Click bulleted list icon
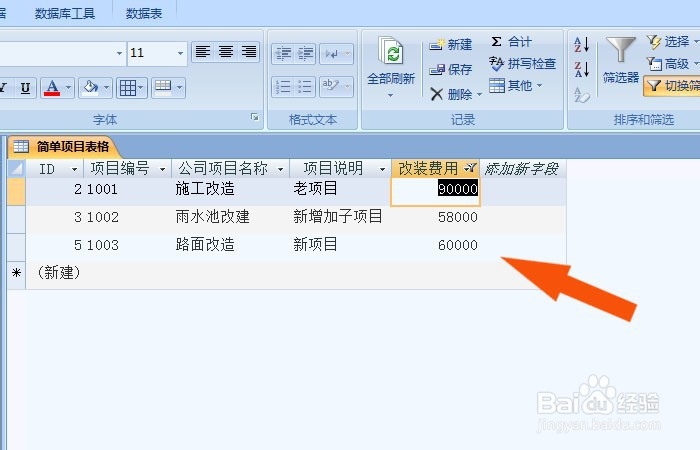 (305, 87)
